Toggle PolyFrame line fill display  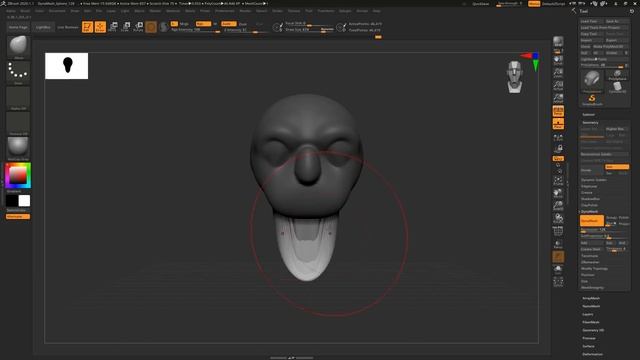tap(558, 232)
